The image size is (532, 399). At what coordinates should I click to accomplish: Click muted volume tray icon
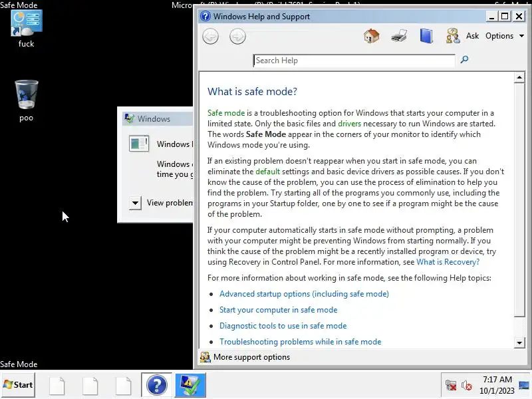point(467,386)
